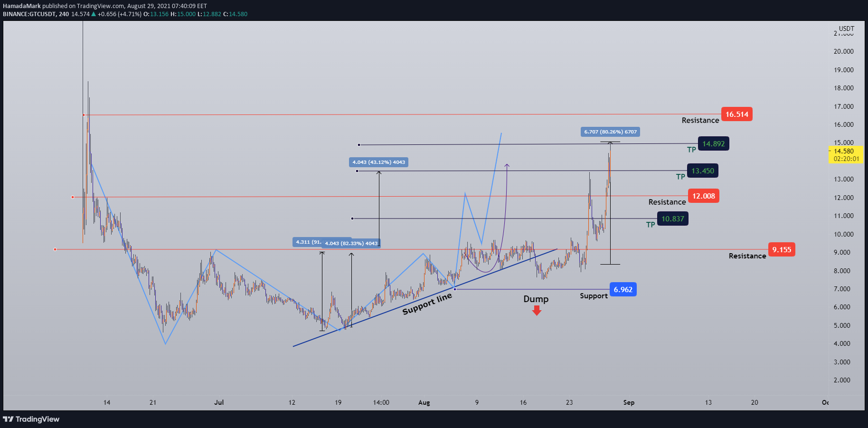868x428 pixels.
Task: Click the Resistance text near 12.008
Action: (667, 202)
